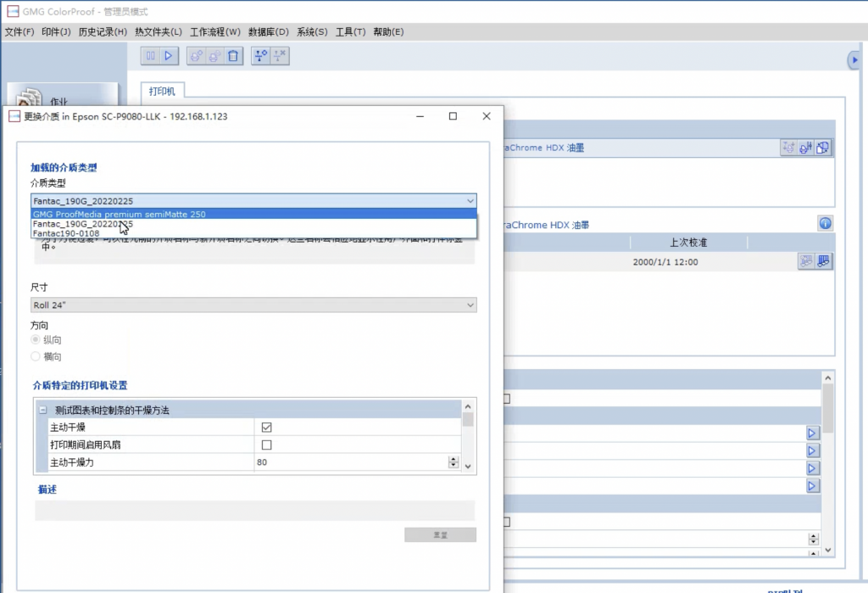Click the trash can delete icon
The height and width of the screenshot is (593, 868).
233,55
